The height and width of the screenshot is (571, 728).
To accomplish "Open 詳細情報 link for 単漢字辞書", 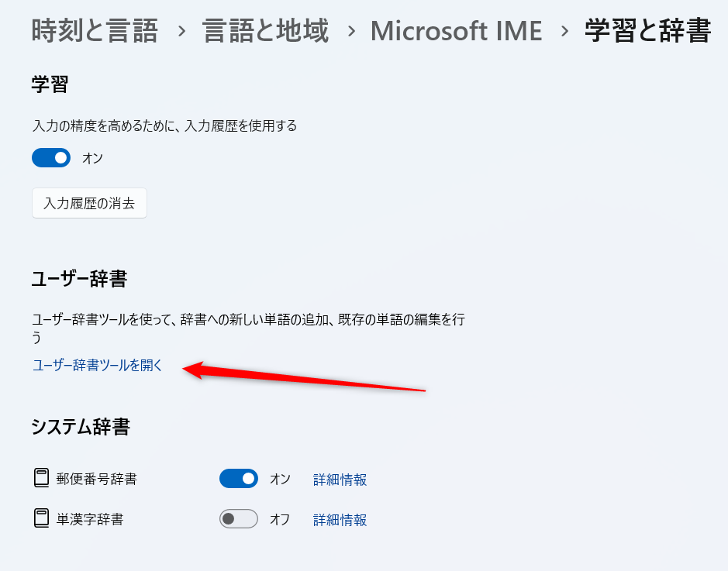I will click(x=340, y=520).
